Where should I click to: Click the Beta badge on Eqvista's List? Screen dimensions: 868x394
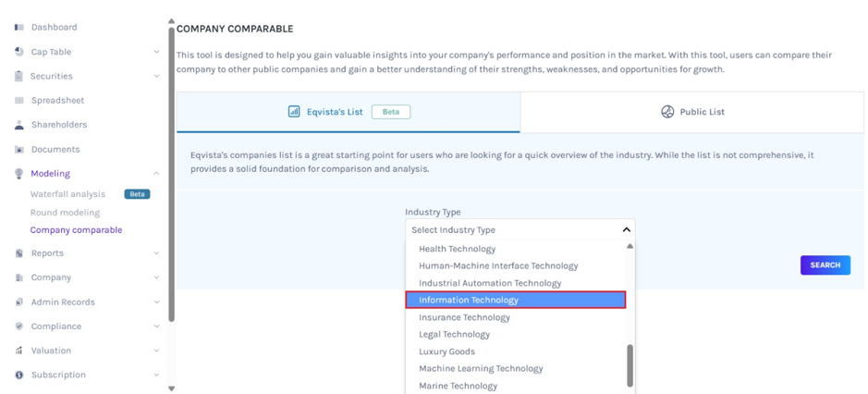pos(391,112)
